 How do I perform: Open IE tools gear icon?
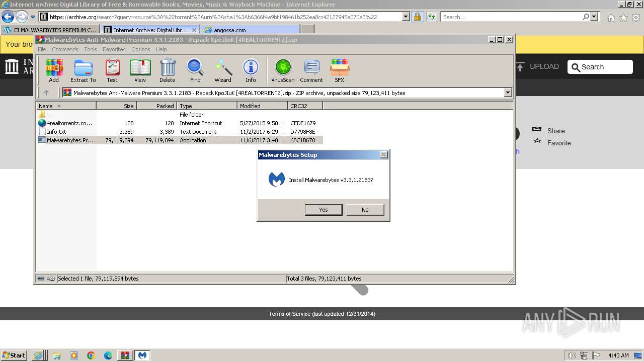[636, 18]
